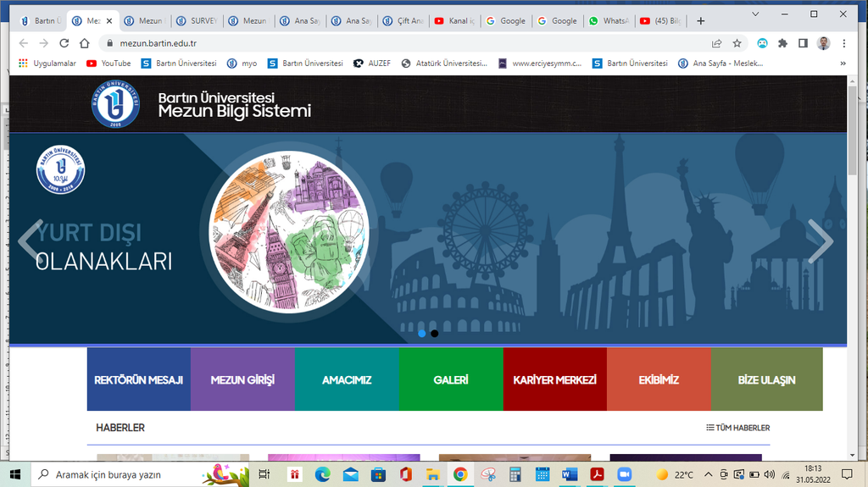Click the KARİYER MERKEZİ button
The image size is (868, 487).
[554, 379]
